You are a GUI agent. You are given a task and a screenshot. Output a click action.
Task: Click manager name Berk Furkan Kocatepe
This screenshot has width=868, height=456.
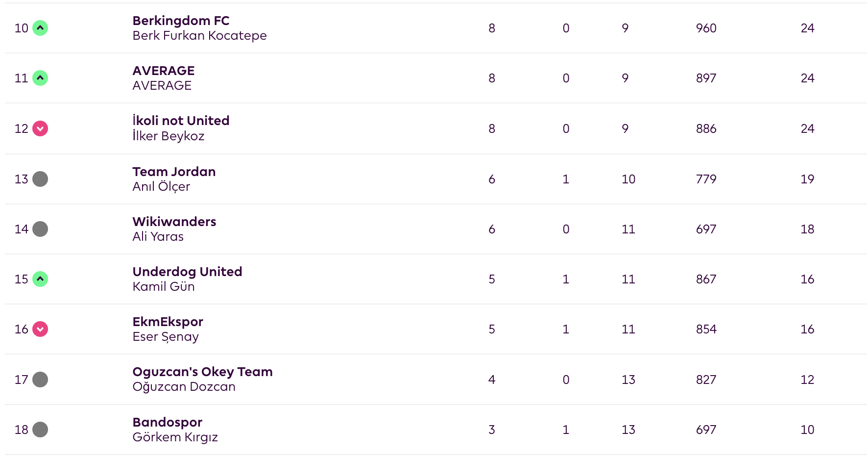click(199, 36)
